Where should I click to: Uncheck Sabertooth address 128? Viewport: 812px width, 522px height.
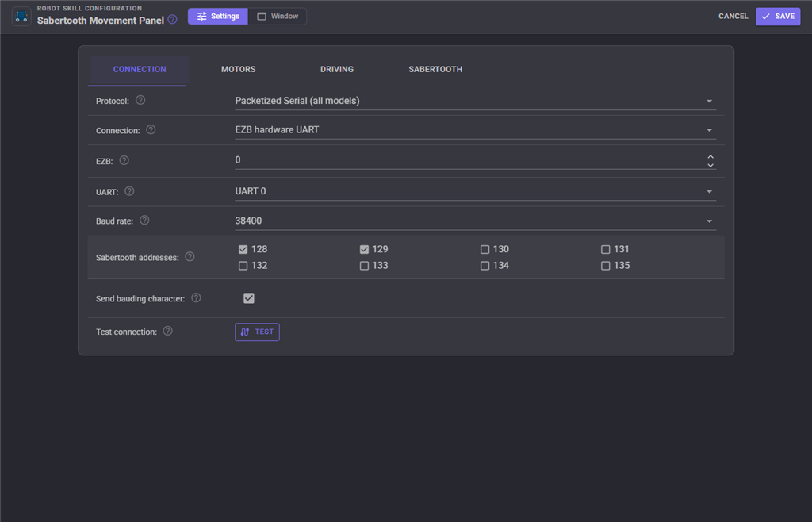(x=243, y=250)
